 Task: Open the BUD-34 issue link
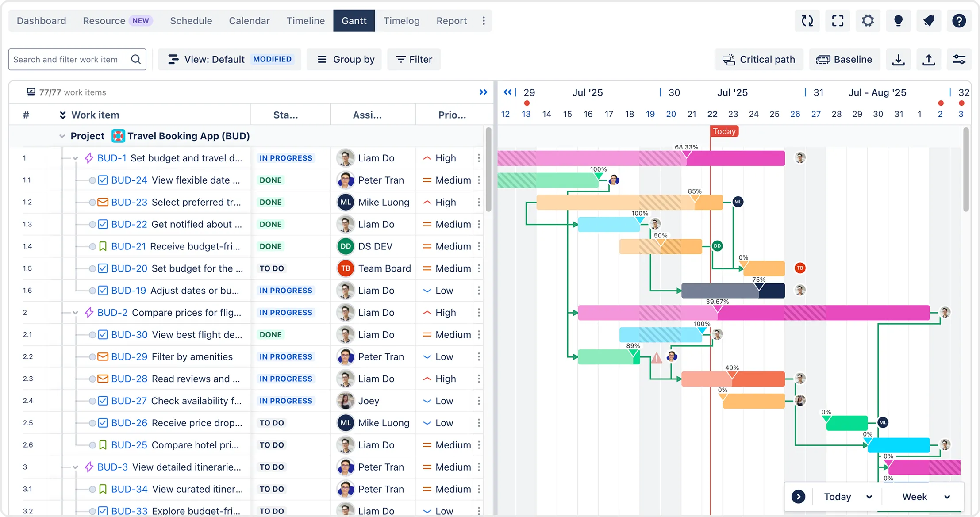[x=129, y=489]
